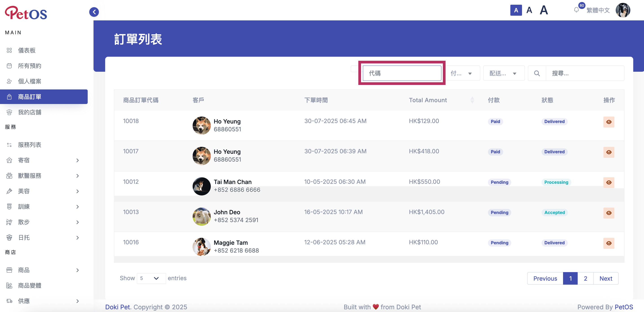
Task: Click Processing status badge of order 10012
Action: (556, 182)
